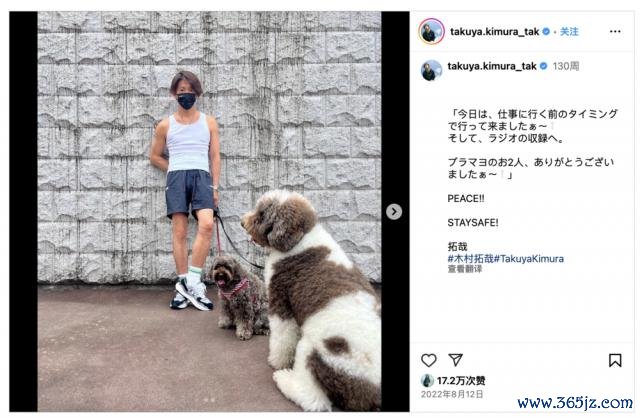Open the three-dot more options menu
The image size is (640, 418).
coord(615,31)
